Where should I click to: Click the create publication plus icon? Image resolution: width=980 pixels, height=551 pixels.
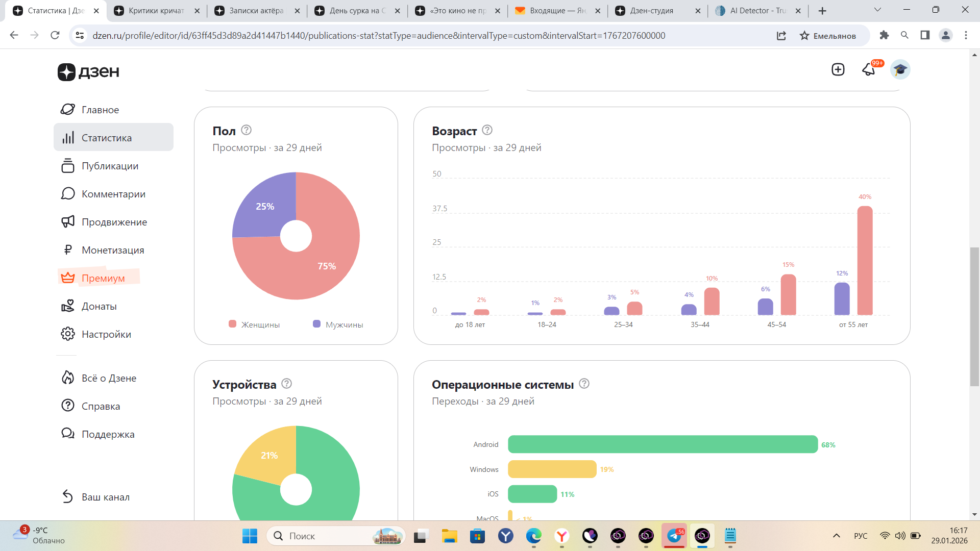click(838, 69)
